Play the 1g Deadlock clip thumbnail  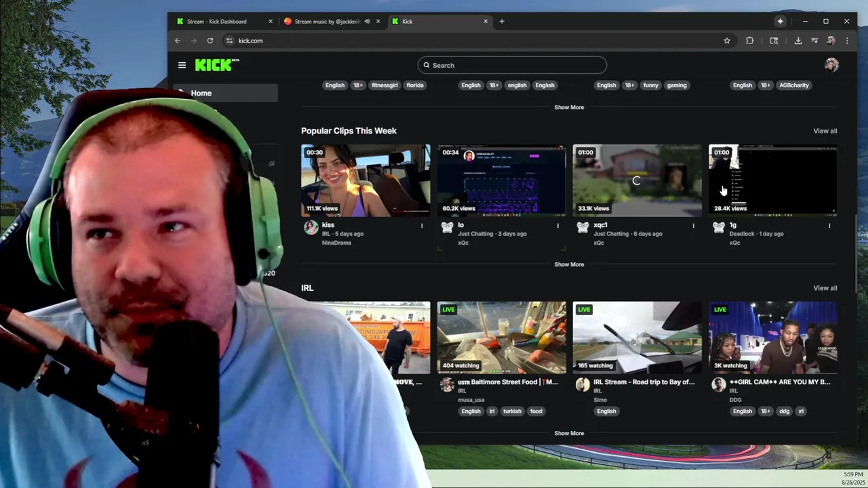(772, 180)
